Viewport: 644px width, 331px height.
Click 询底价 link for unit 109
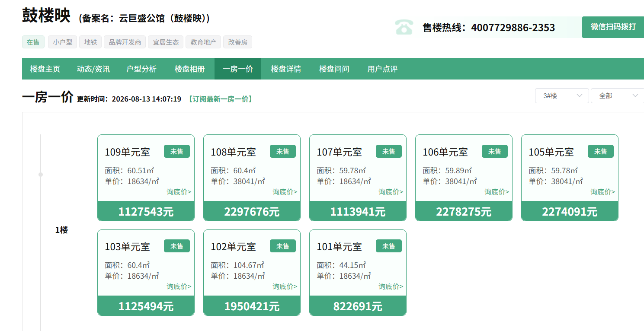click(179, 192)
